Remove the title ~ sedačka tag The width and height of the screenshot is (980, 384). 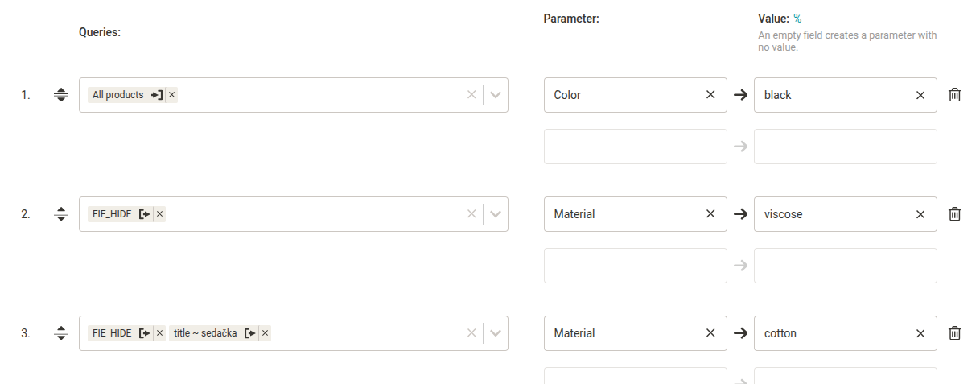coord(266,333)
